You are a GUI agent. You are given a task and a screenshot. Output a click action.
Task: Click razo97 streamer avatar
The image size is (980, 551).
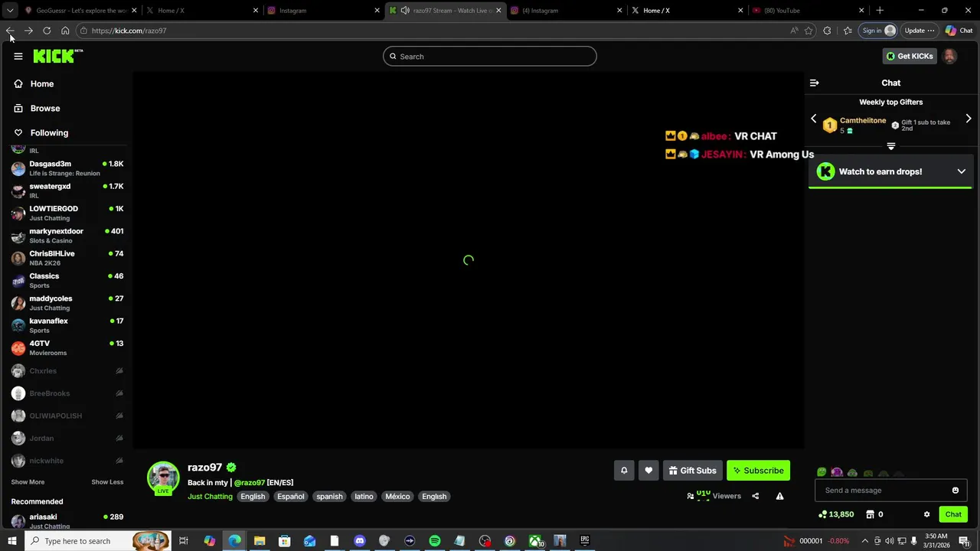(163, 478)
